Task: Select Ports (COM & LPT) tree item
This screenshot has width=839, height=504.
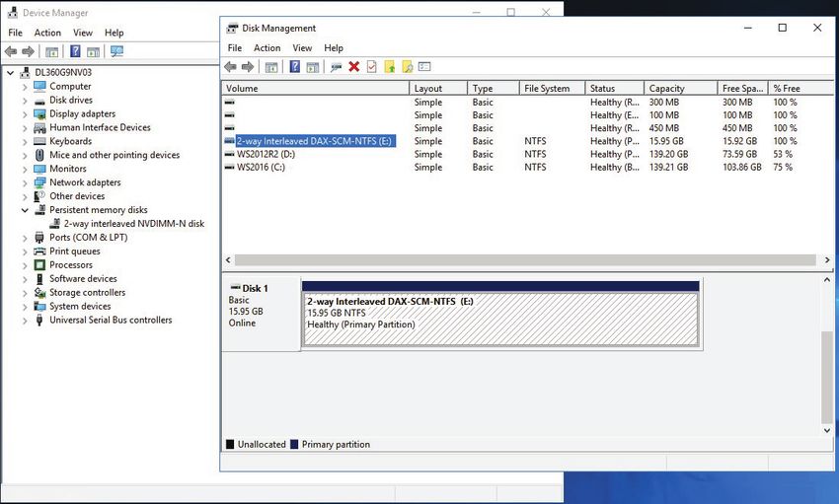Action: tap(88, 238)
